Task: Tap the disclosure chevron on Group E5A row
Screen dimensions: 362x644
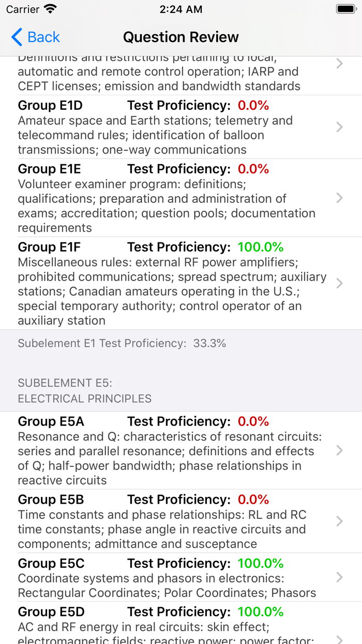Action: tap(339, 450)
